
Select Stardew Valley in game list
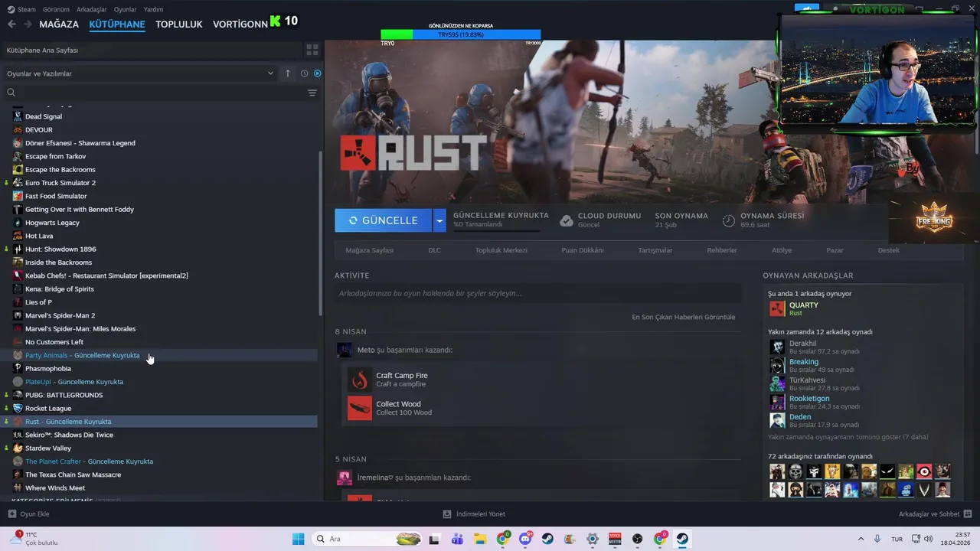point(159,448)
